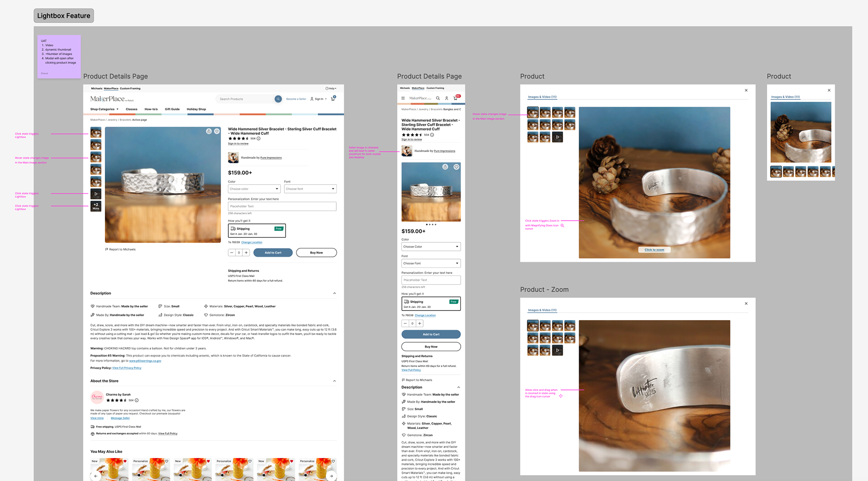The height and width of the screenshot is (481, 868).
Task: Select desktop Shipping Free delivery option
Action: 257,231
